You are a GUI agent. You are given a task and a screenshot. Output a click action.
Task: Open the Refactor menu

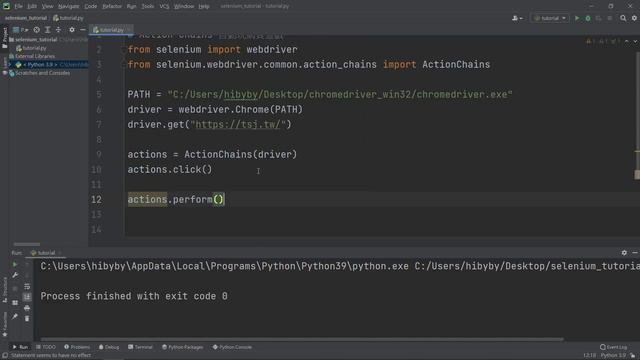[112, 6]
